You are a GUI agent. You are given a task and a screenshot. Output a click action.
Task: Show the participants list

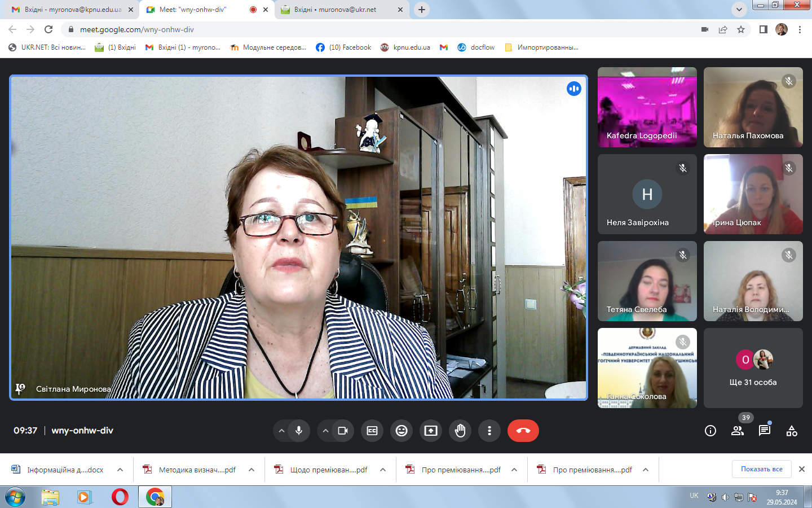point(738,431)
